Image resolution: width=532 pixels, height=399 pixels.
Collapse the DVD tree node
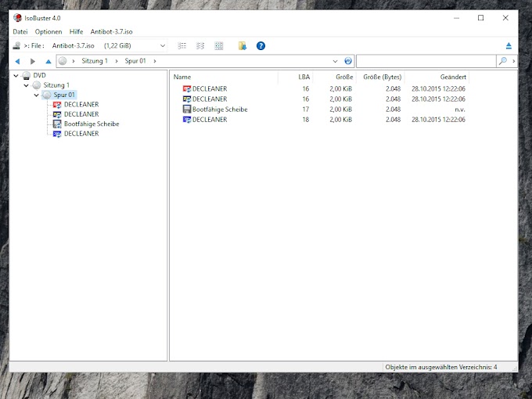click(16, 75)
